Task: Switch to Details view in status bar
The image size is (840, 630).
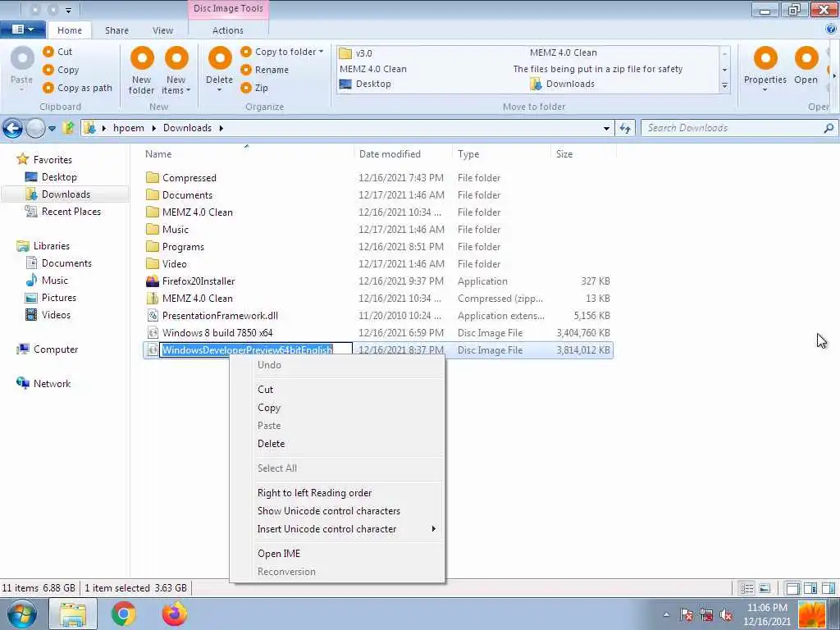Action: coord(746,589)
